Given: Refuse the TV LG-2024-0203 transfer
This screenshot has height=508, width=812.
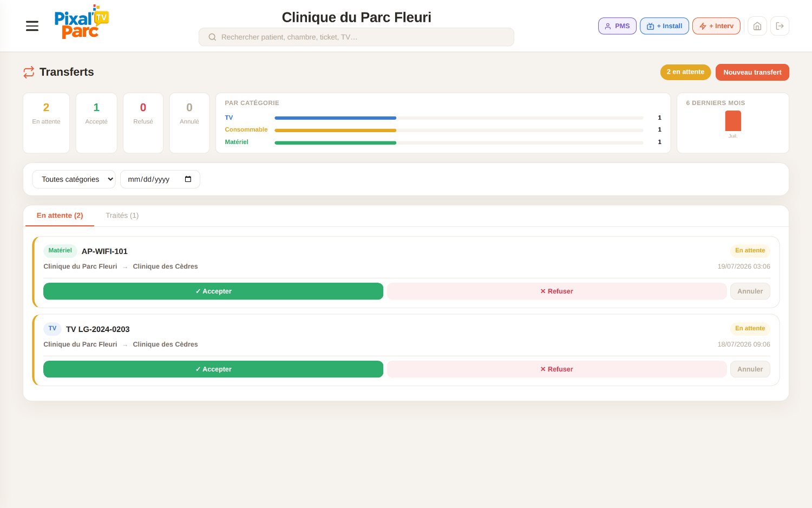Looking at the screenshot, I should click(x=556, y=369).
